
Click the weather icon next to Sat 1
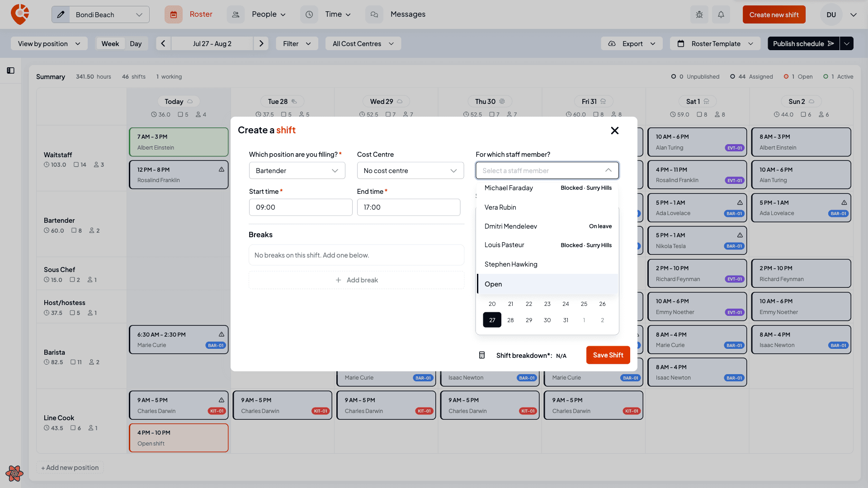707,101
